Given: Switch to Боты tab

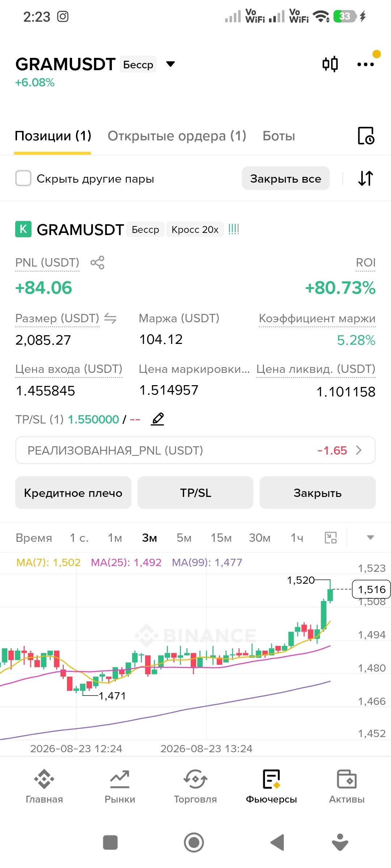Looking at the screenshot, I should [279, 136].
